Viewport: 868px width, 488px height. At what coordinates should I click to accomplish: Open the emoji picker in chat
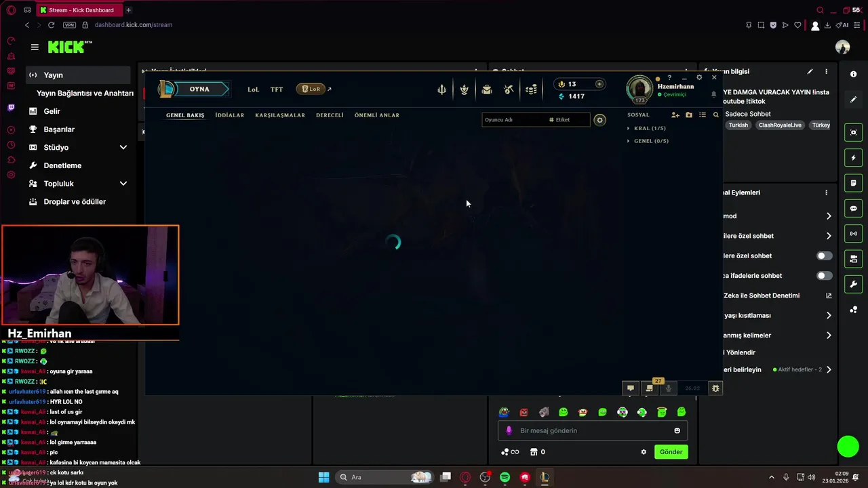coord(677,430)
